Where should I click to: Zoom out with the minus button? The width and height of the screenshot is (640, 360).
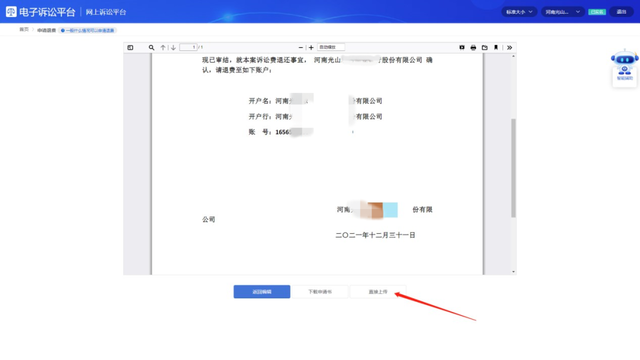(x=301, y=48)
